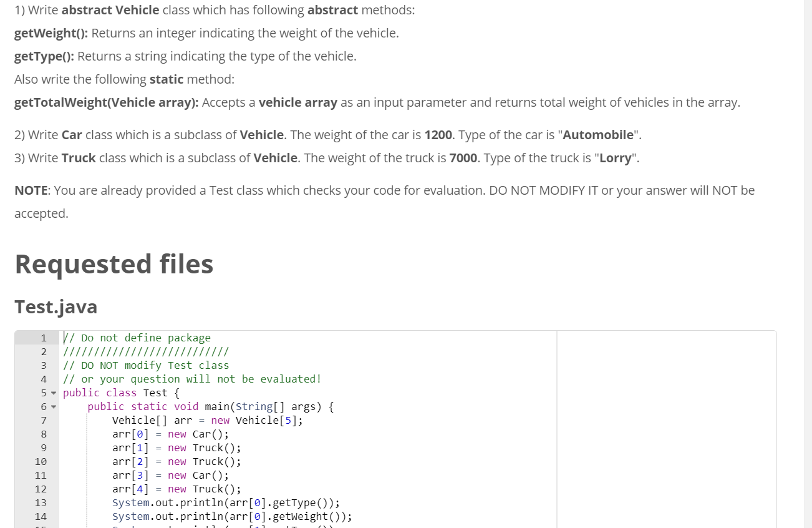Click the bold 'Lorry' text in instruction 3
Screen dimensions: 812x528
coord(616,157)
